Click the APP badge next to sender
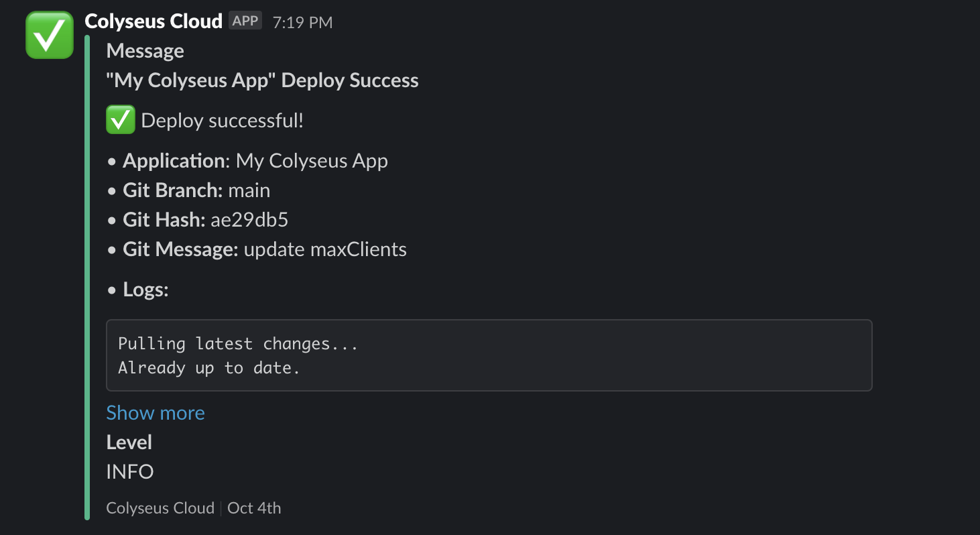This screenshot has width=980, height=535. 245,21
